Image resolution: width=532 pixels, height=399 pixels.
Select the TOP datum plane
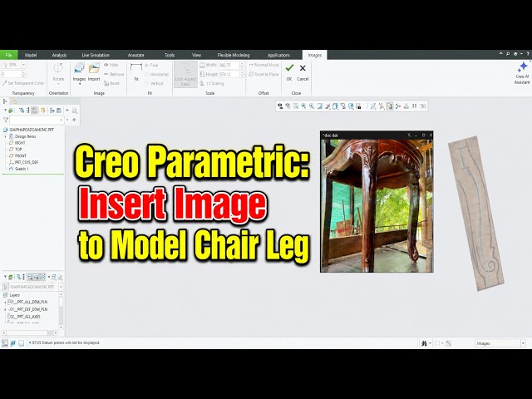click(15, 150)
